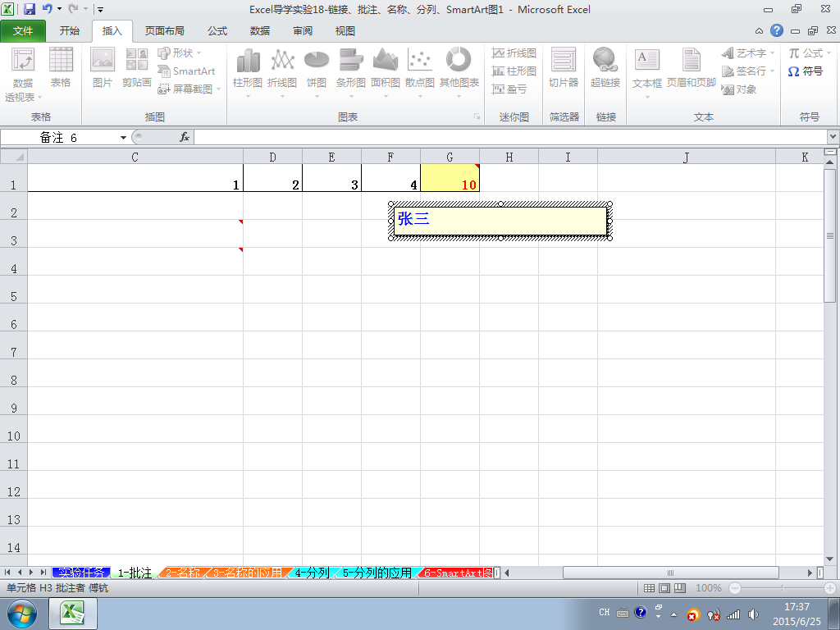The width and height of the screenshot is (840, 630).
Task: Insert a Text Box (文本框)
Action: pyautogui.click(x=647, y=73)
